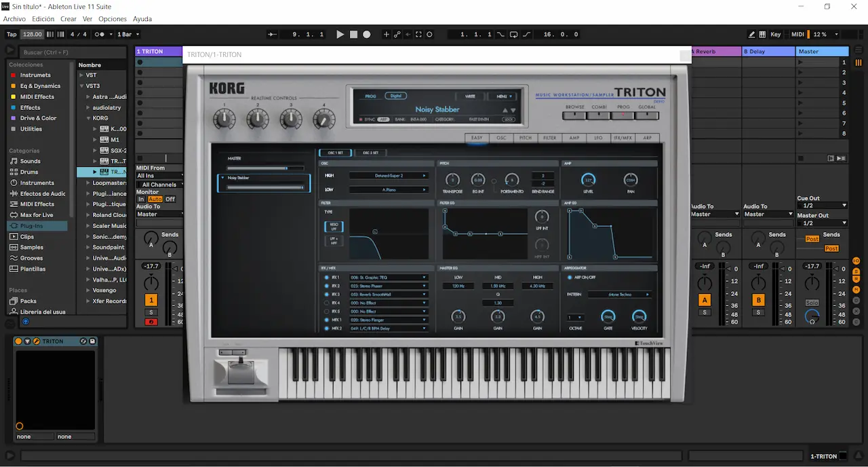Turn realtime control knob 1

pyautogui.click(x=224, y=119)
